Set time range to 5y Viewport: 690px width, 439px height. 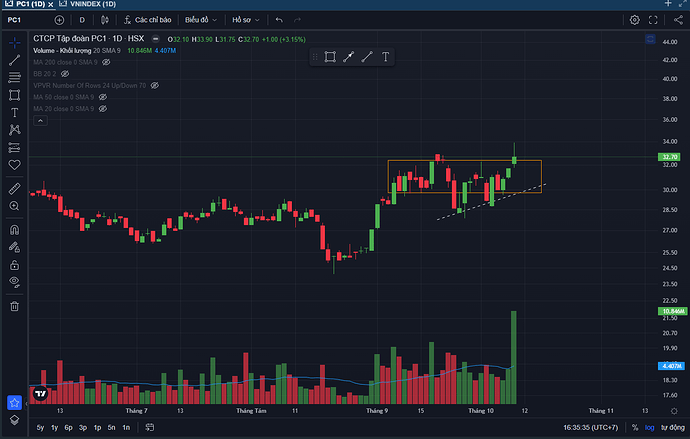tap(40, 427)
